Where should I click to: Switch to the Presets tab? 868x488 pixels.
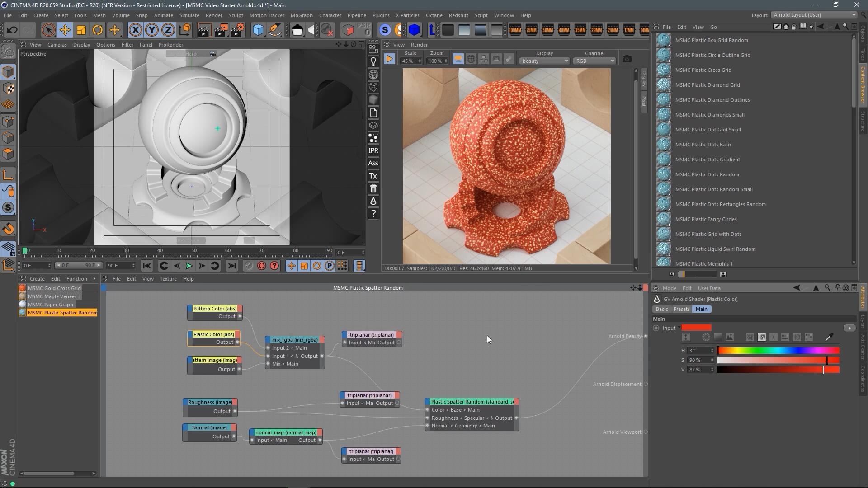tap(681, 309)
